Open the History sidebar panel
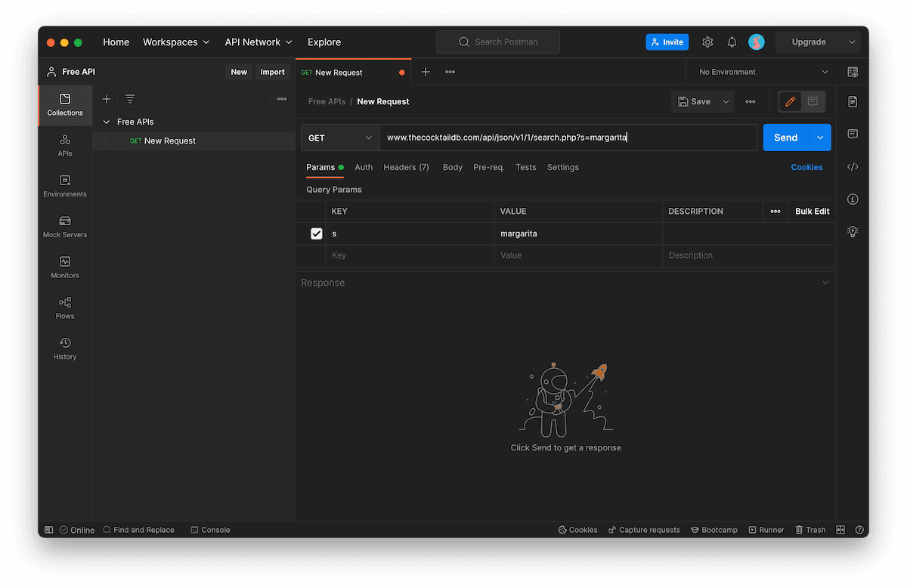This screenshot has height=588, width=907. tap(65, 349)
